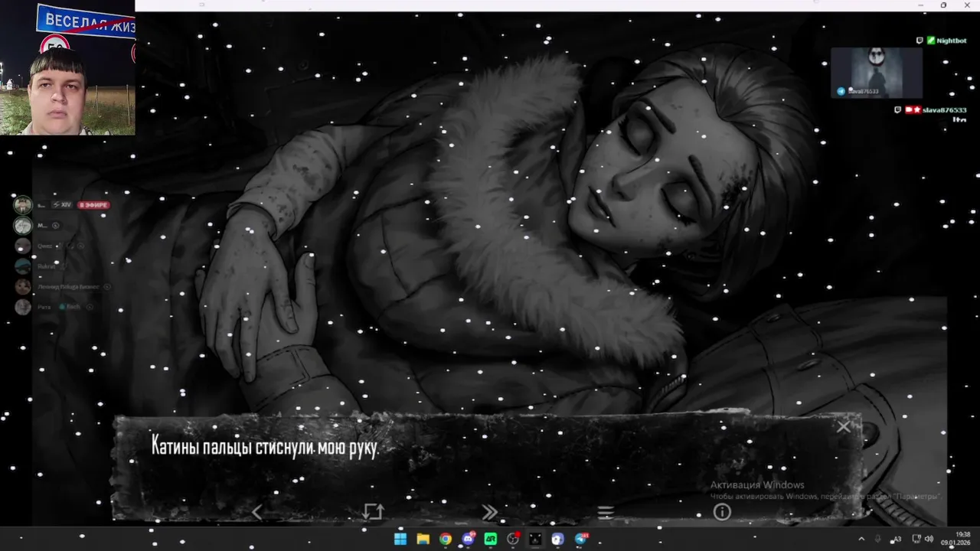Show hidden system tray icons
This screenshot has width=980, height=551.
[861, 539]
